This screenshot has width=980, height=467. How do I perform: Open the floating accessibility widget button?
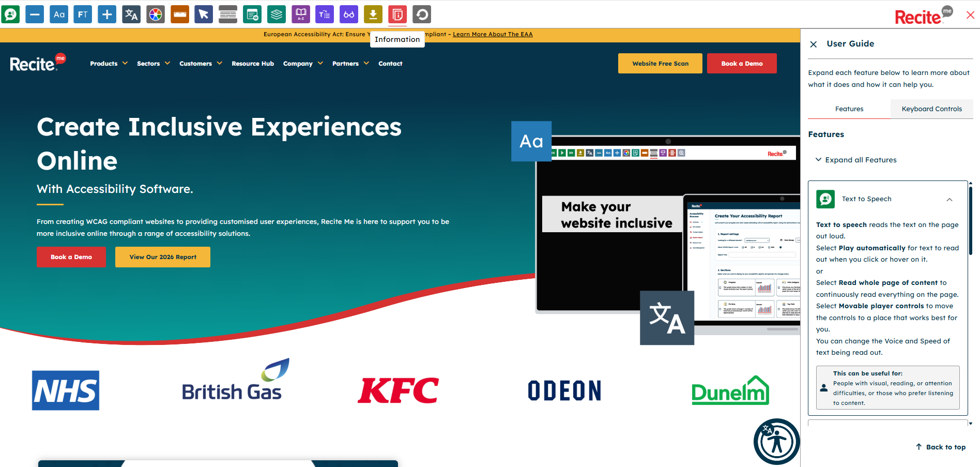776,441
